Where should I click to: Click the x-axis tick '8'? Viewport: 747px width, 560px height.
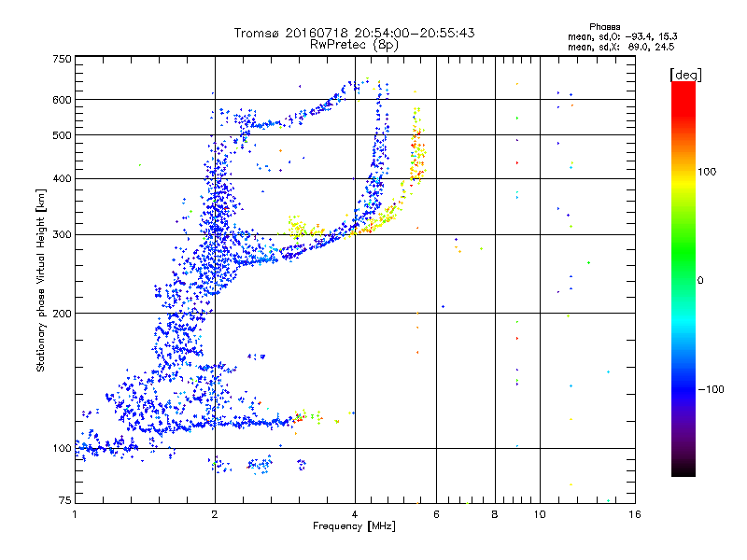(x=495, y=514)
